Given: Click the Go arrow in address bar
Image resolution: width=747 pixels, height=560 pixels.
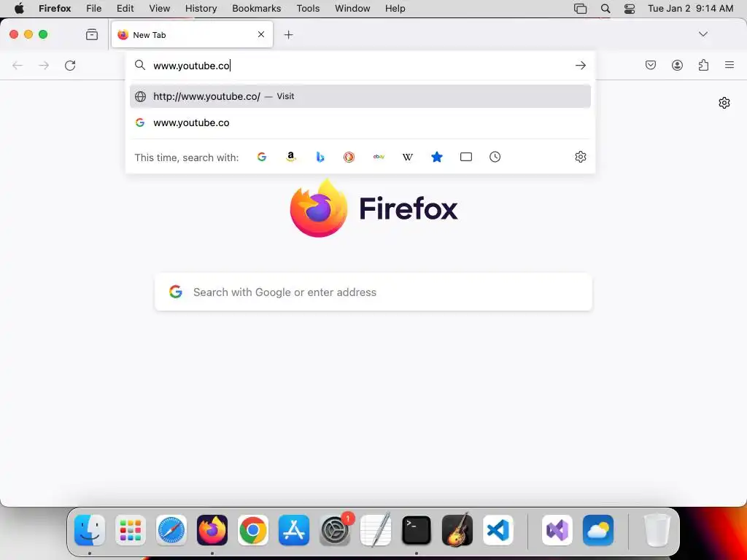Looking at the screenshot, I should [x=580, y=65].
